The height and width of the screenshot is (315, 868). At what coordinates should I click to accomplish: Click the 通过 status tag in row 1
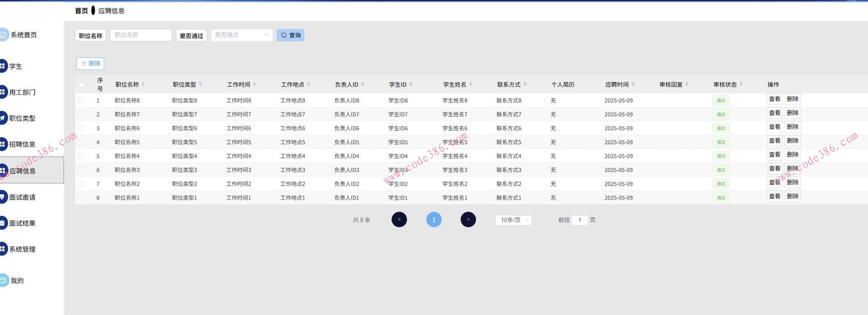721,100
